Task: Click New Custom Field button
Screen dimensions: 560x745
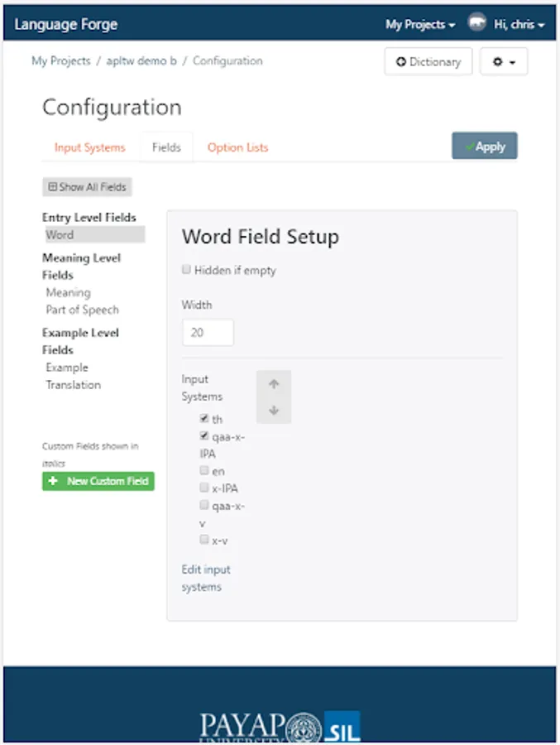Action: click(x=98, y=481)
